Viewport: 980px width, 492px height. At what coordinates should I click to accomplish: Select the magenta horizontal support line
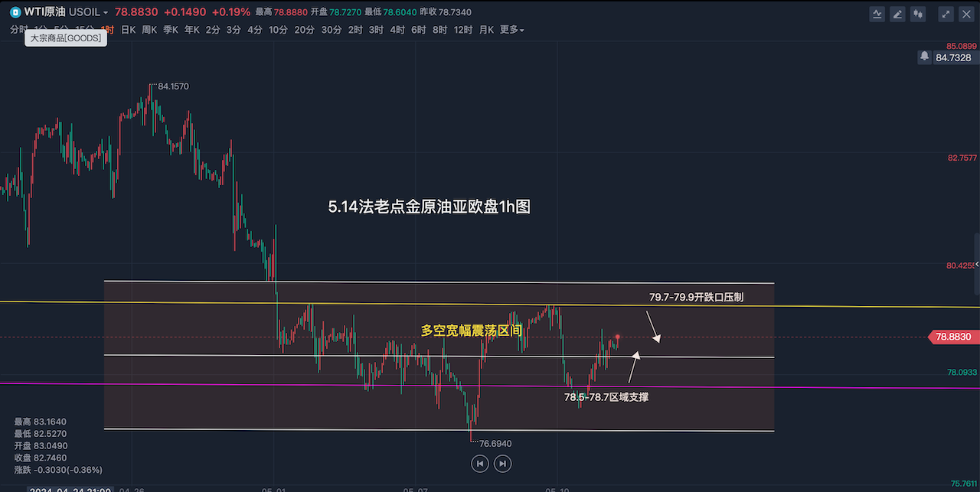pos(230,385)
